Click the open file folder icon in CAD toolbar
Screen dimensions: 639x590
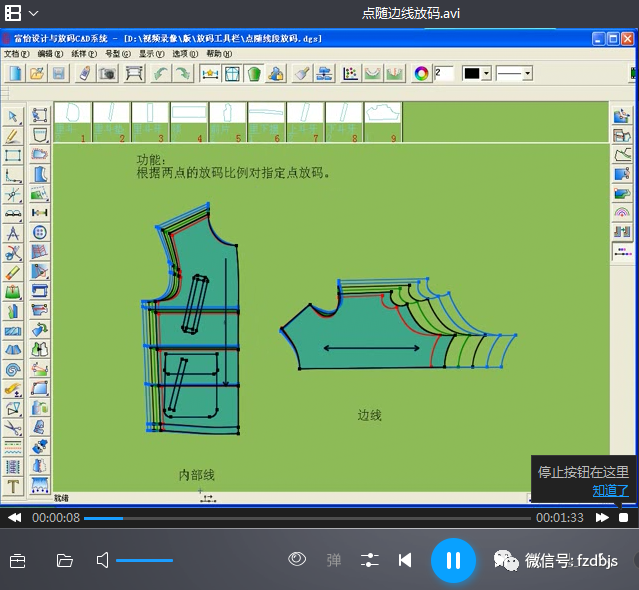(37, 74)
